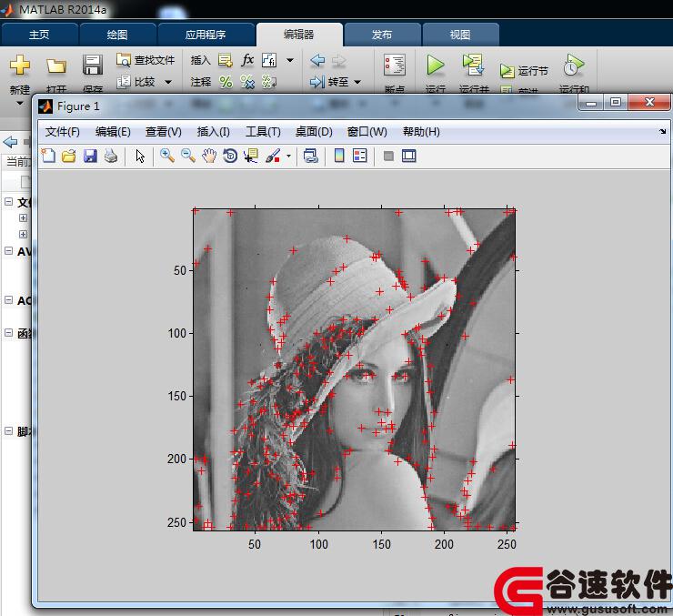Click Show Plot Tools and dock icon
Image resolution: width=673 pixels, height=616 pixels.
click(408, 156)
